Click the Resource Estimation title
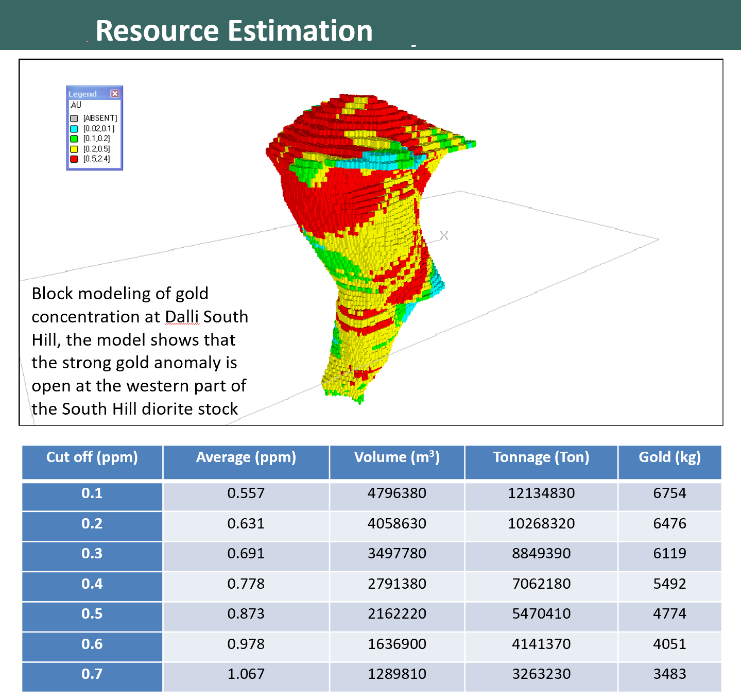741x700 pixels. pyautogui.click(x=234, y=30)
